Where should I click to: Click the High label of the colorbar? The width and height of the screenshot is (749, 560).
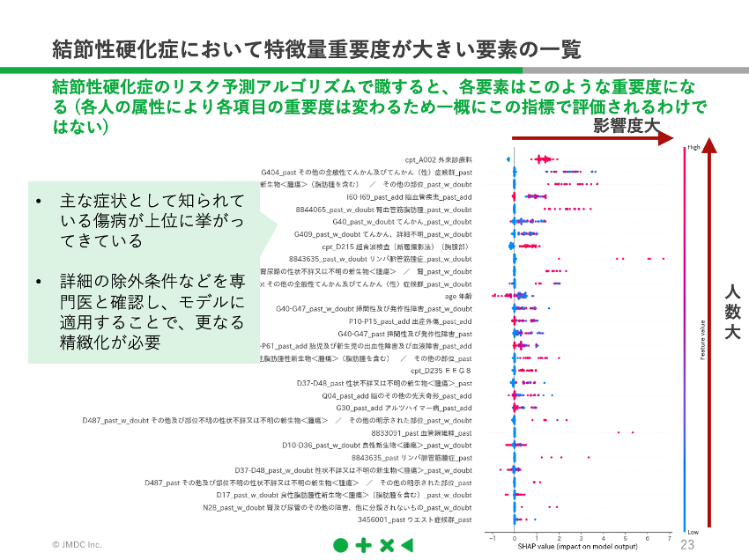point(693,148)
